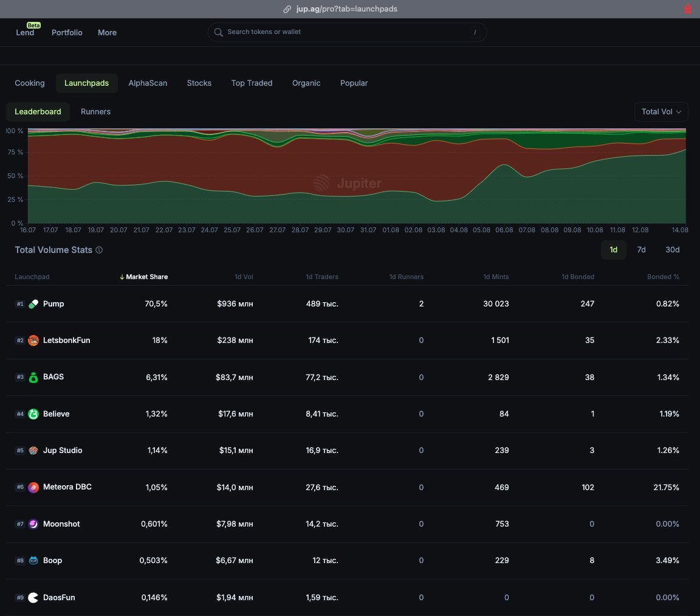Click the 27.07 date on chart axis

[277, 230]
